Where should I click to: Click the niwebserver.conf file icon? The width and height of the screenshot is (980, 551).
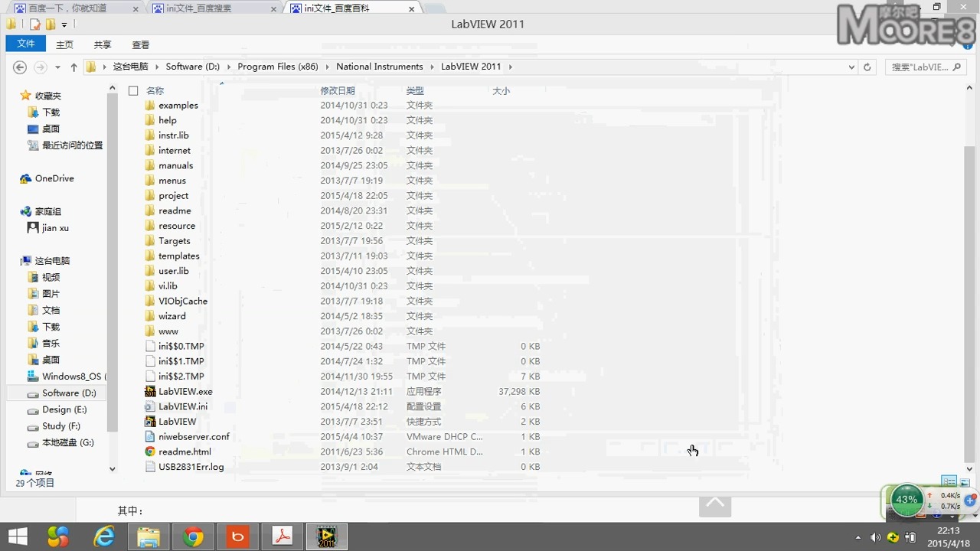pos(150,437)
